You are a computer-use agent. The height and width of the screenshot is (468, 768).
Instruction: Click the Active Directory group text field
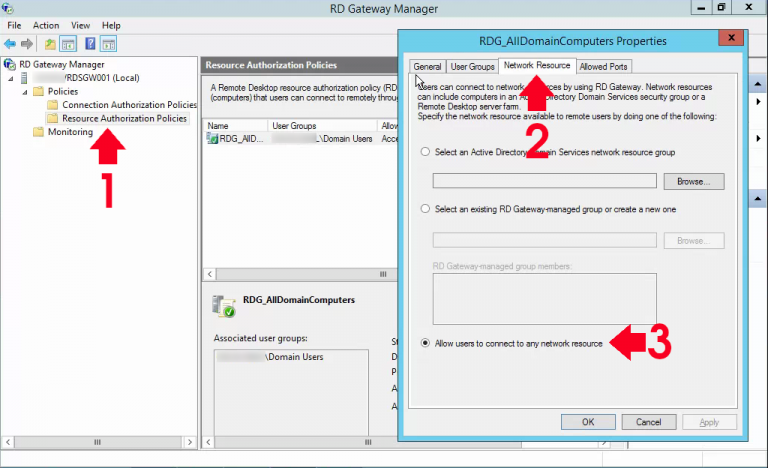[544, 181]
